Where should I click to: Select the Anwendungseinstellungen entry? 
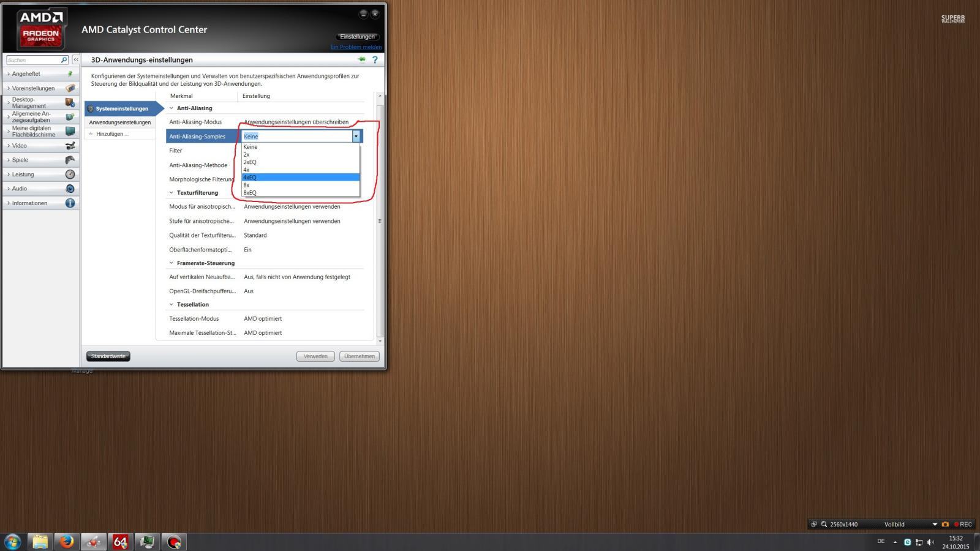pos(120,122)
